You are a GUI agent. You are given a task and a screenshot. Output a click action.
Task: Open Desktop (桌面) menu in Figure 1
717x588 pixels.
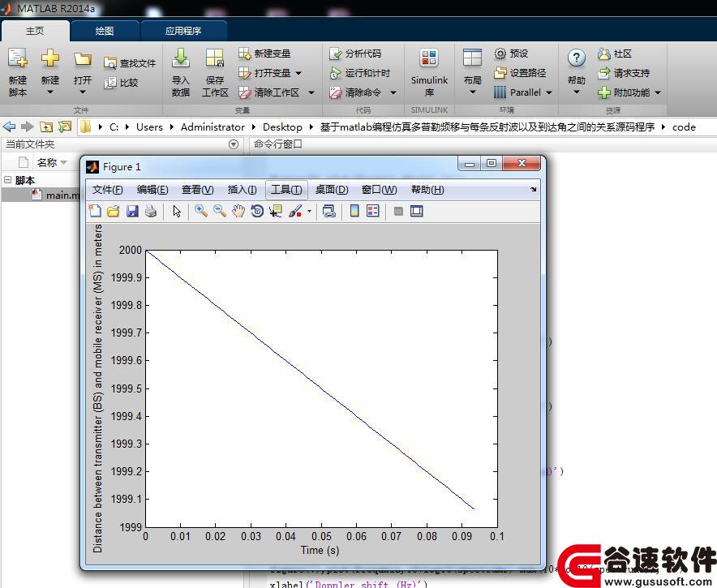[x=332, y=189]
